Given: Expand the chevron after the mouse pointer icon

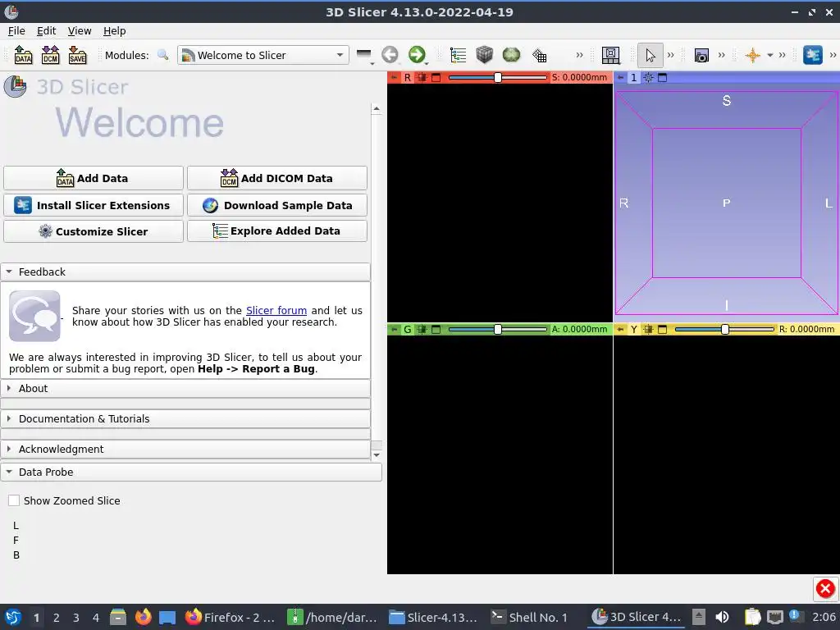Looking at the screenshot, I should click(x=670, y=55).
